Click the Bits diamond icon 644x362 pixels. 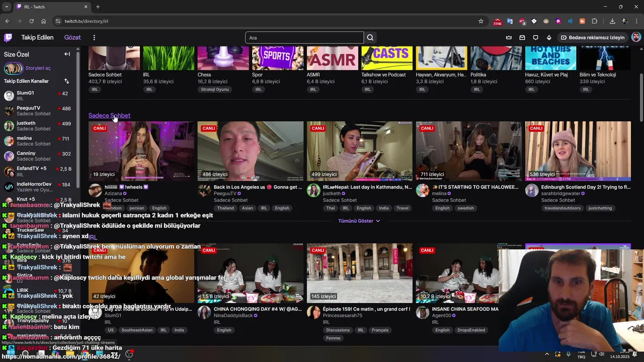click(549, 38)
